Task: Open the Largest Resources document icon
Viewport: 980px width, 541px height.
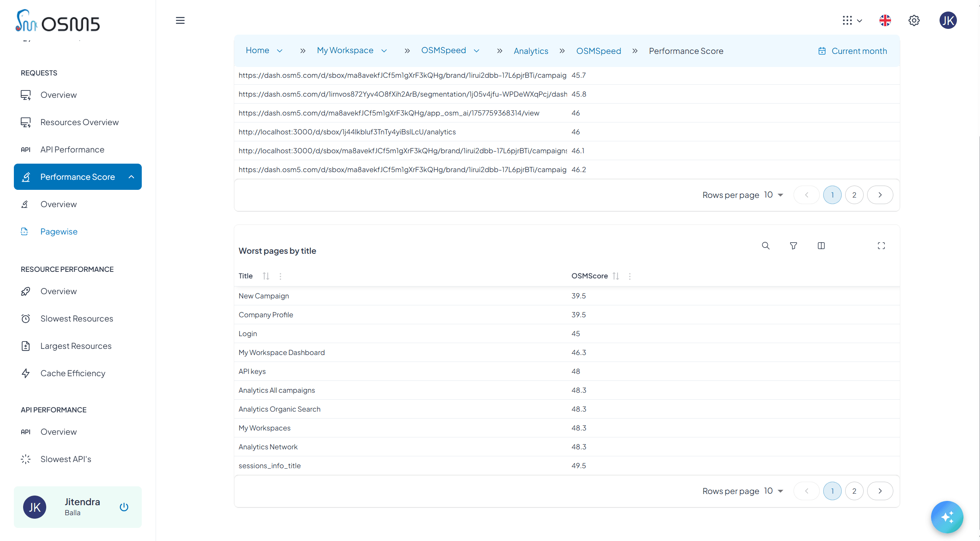Action: [x=25, y=346]
